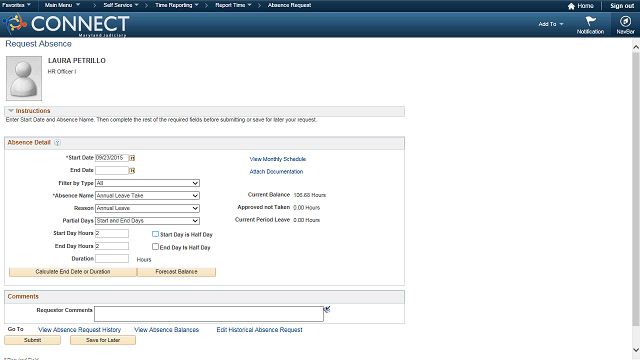Open the Absence Name dropdown
The height and width of the screenshot is (360, 640).
click(147, 196)
